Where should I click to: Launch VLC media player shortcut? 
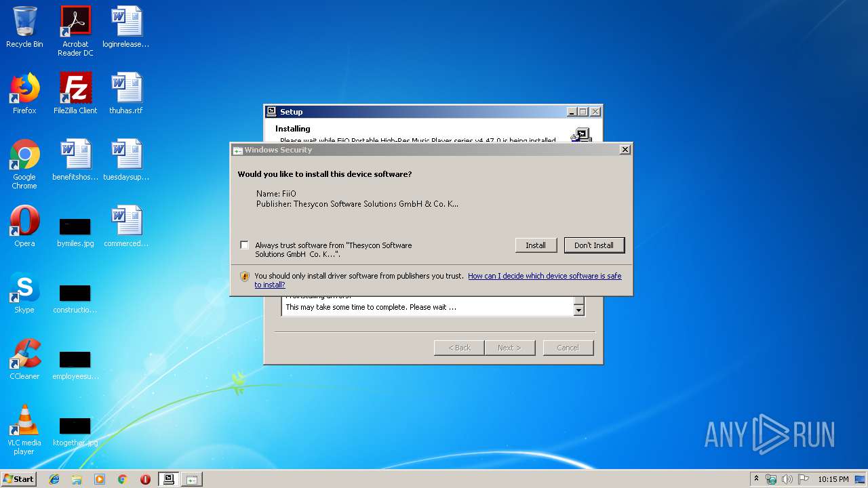tap(24, 430)
